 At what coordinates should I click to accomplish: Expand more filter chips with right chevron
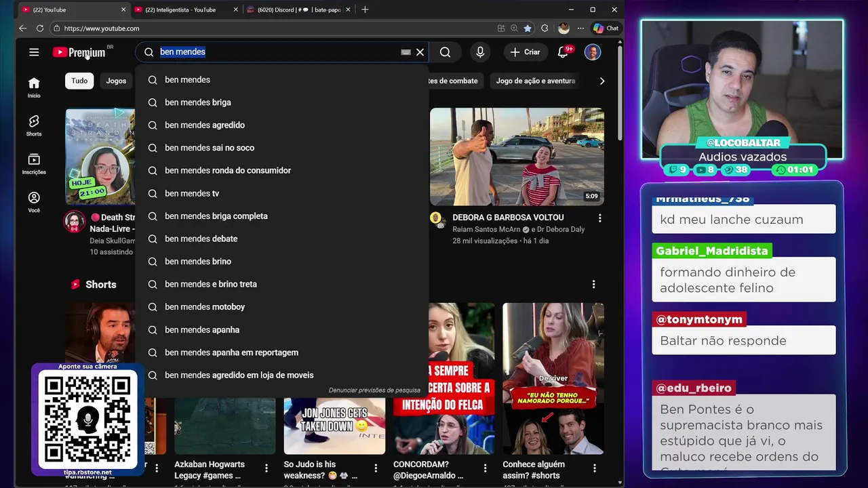(602, 81)
